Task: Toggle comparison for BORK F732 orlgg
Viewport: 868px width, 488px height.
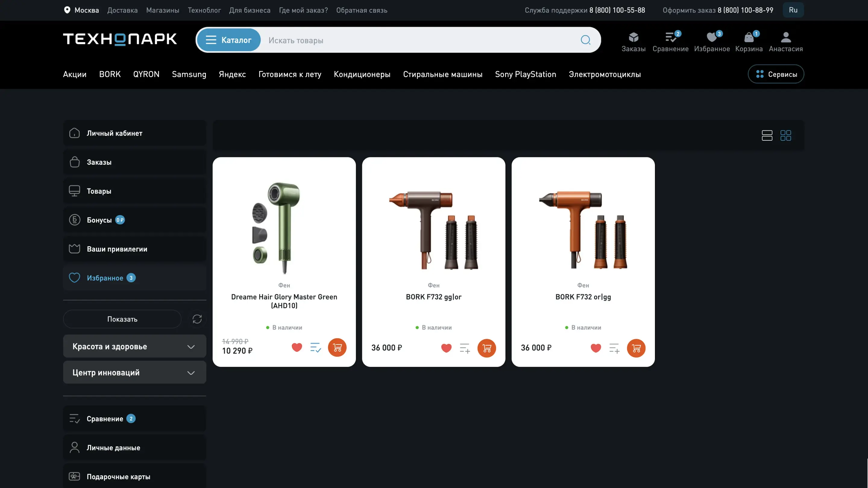Action: pyautogui.click(x=614, y=348)
